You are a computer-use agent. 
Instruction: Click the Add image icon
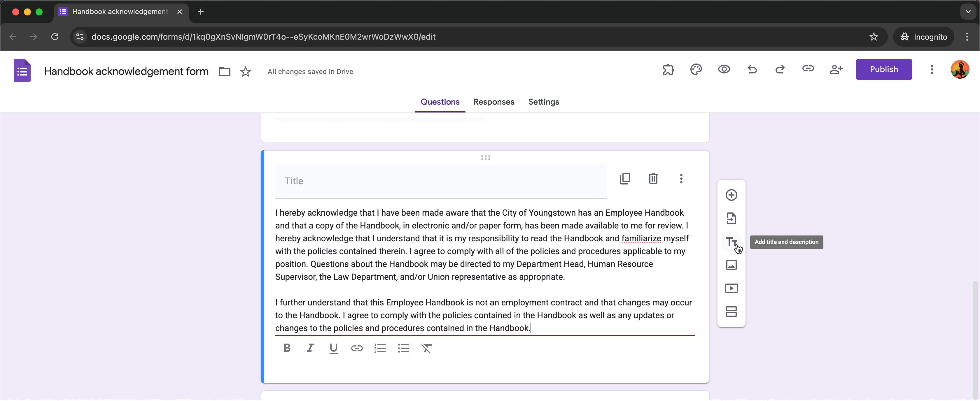pyautogui.click(x=731, y=265)
